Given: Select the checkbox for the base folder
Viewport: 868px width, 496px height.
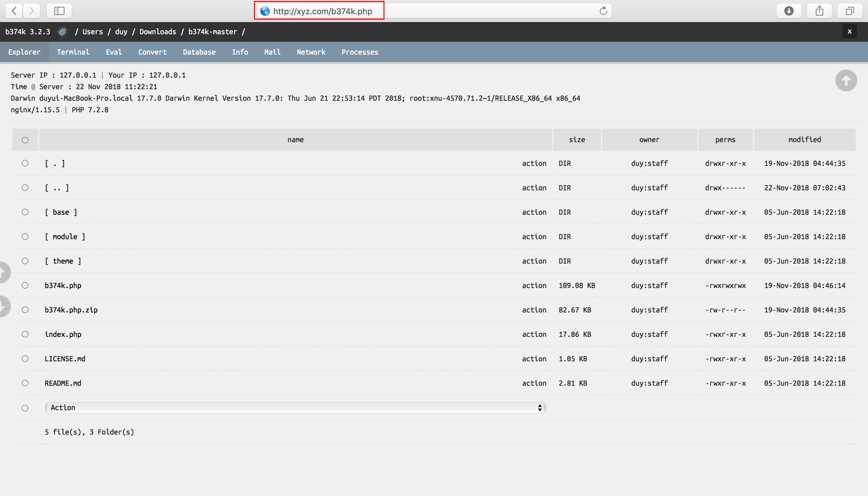Looking at the screenshot, I should tap(25, 212).
